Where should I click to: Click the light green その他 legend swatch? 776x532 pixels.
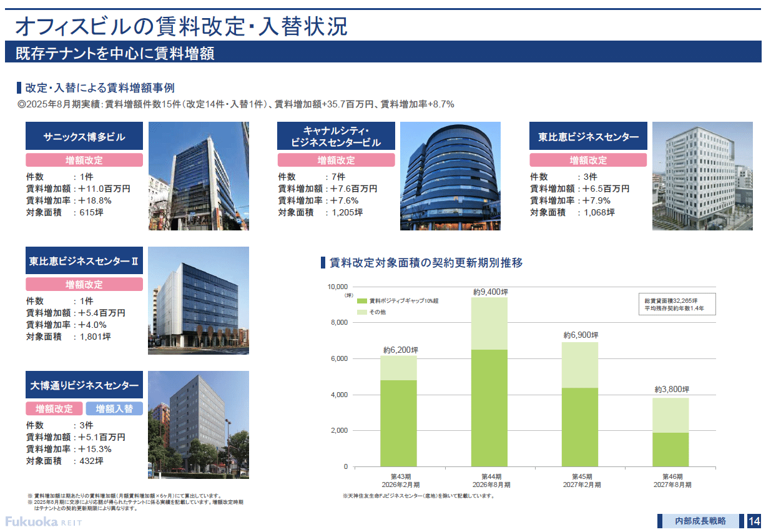361,312
